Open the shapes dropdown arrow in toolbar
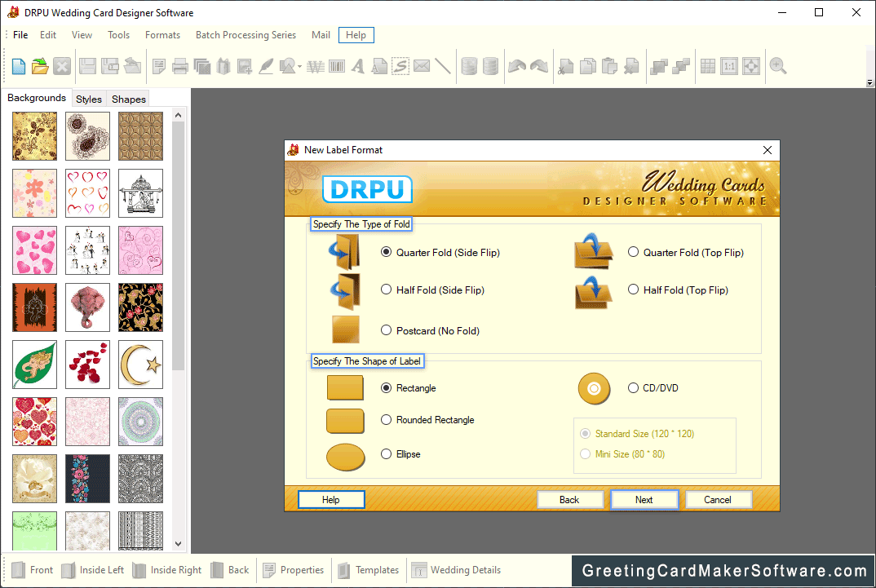876x588 pixels. [x=300, y=67]
